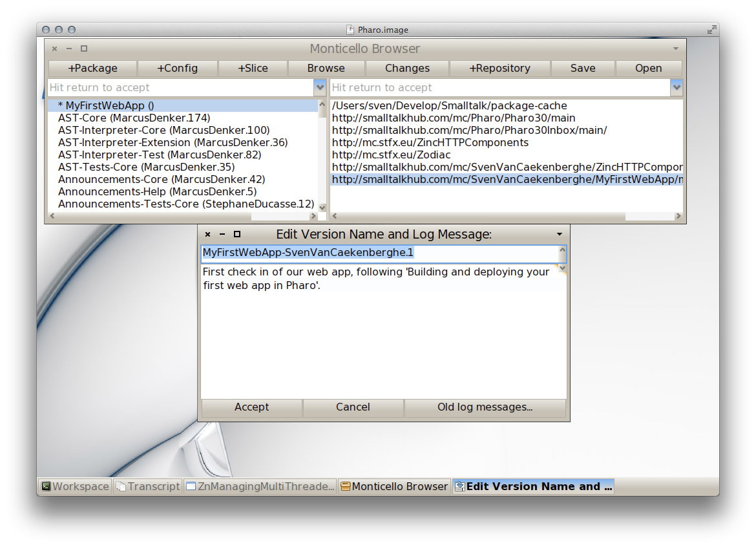Image resolution: width=756 pixels, height=547 pixels.
Task: Close the Edit Version Name dialog
Action: coord(208,235)
